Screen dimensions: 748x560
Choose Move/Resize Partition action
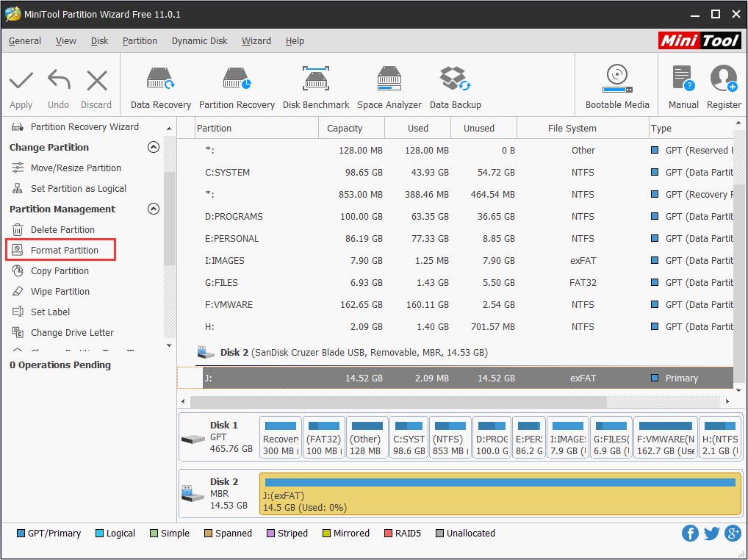76,168
